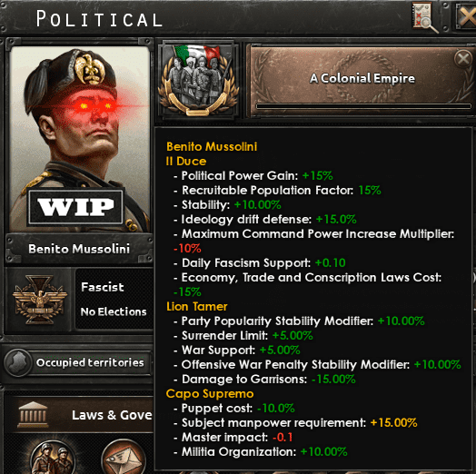The height and width of the screenshot is (474, 476).
Task: Click the round Occupied territories map icon
Action: point(18,362)
